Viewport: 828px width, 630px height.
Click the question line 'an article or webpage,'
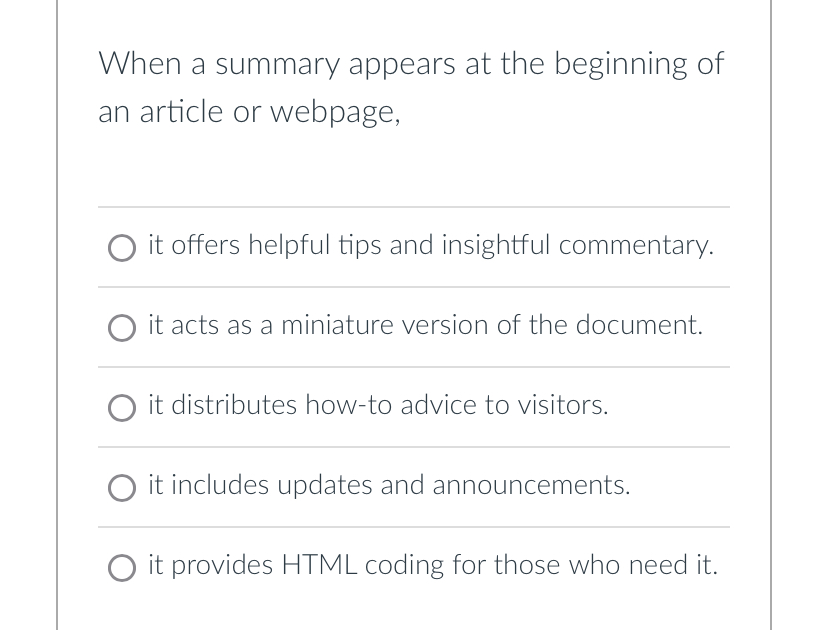click(250, 112)
